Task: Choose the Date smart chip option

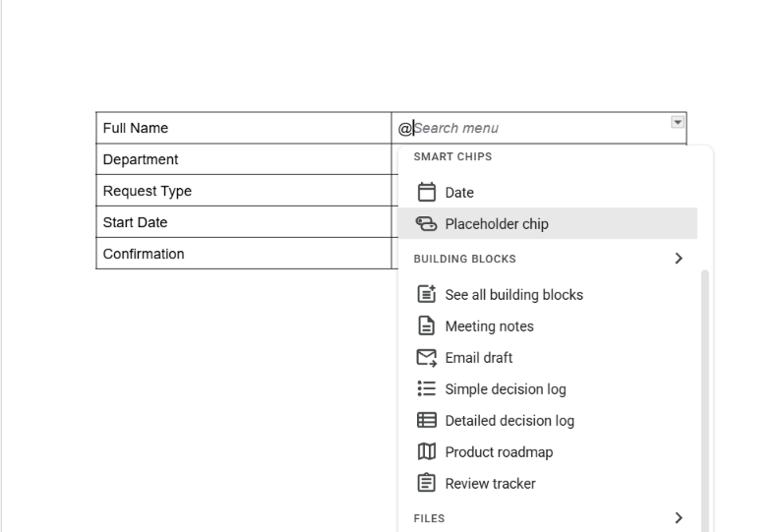Action: (x=548, y=192)
